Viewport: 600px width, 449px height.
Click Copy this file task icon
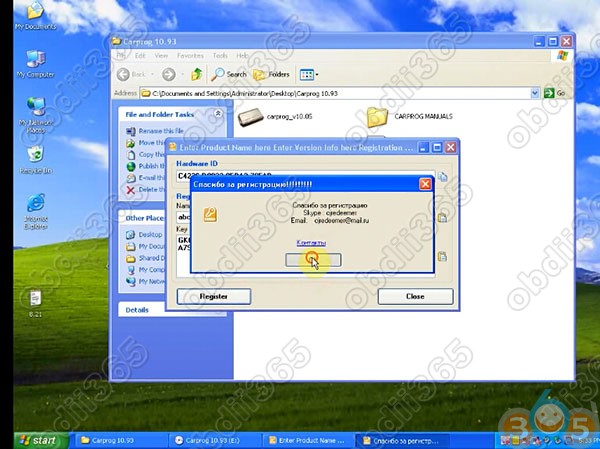tap(131, 155)
